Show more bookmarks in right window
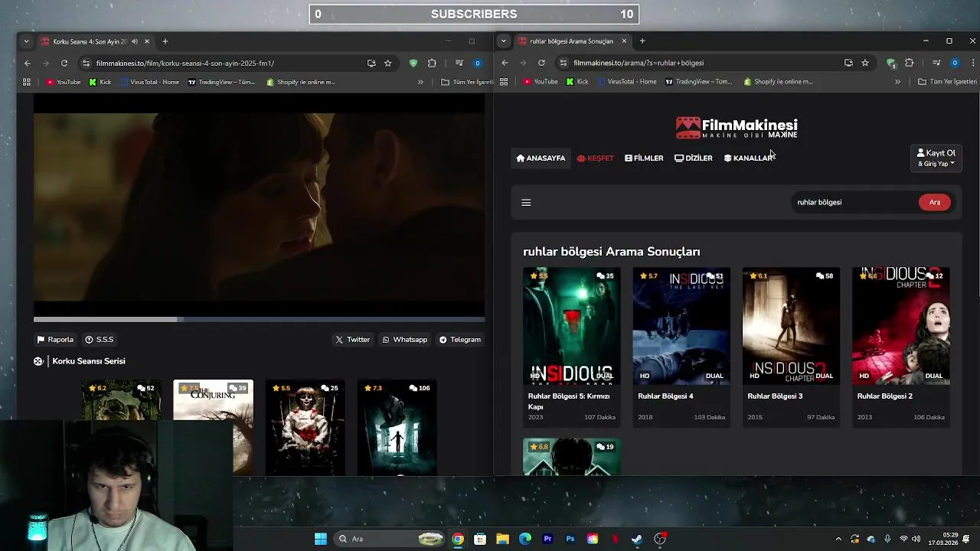The image size is (980, 551). (x=897, y=82)
